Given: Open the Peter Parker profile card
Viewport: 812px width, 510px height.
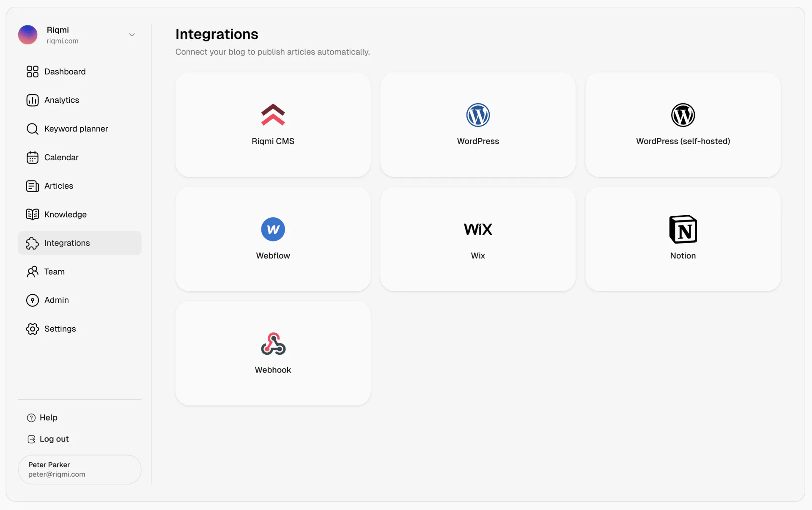Looking at the screenshot, I should (x=80, y=469).
